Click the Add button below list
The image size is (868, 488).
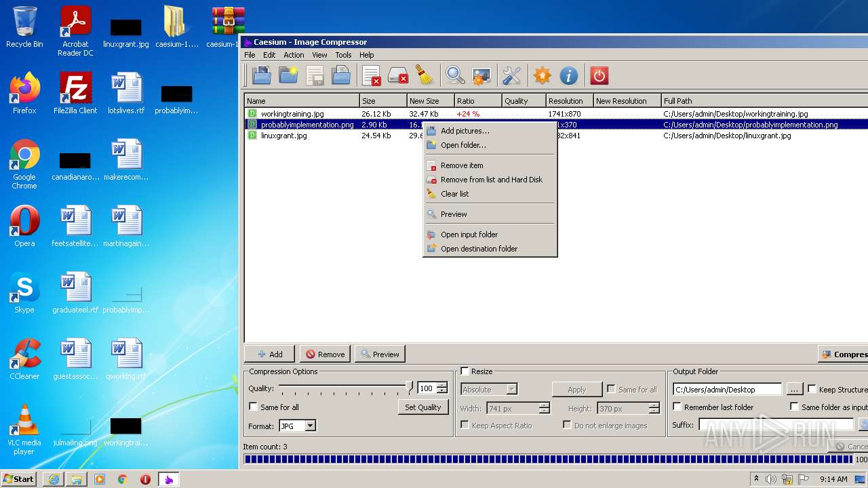(270, 354)
